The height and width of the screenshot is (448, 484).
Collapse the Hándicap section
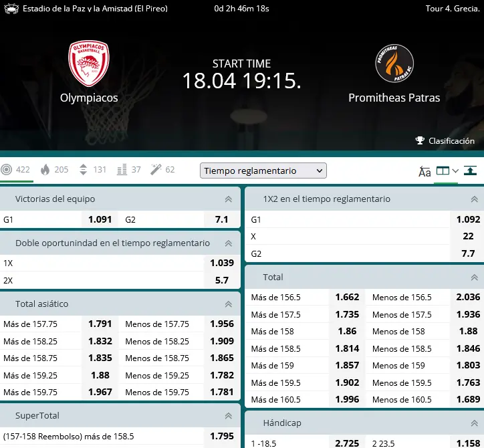(x=473, y=423)
